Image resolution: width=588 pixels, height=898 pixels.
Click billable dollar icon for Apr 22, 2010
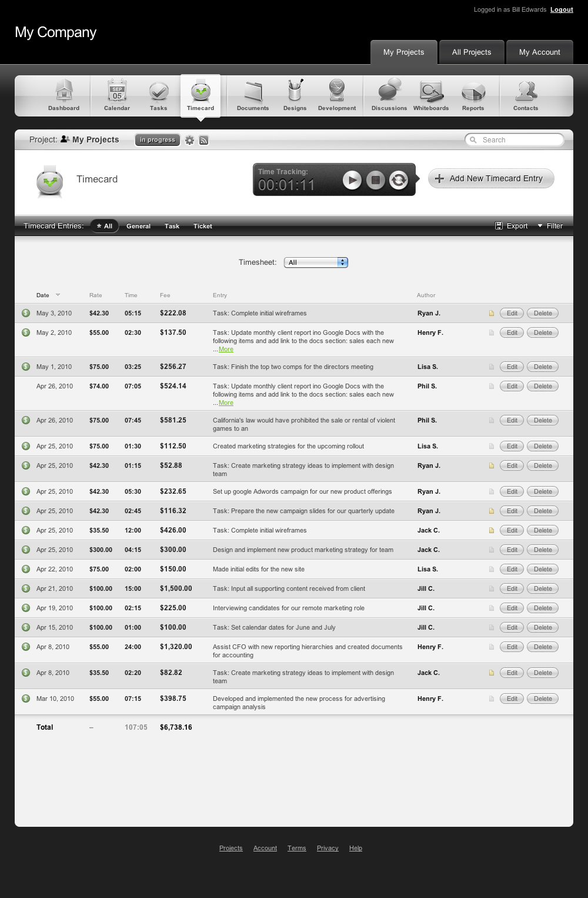[26, 569]
